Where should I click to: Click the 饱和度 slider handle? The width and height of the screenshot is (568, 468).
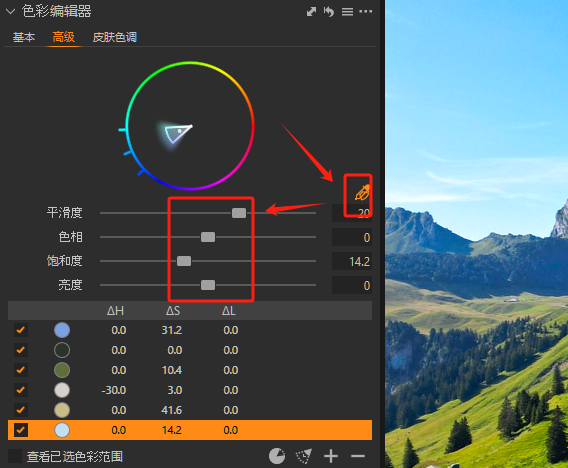pyautogui.click(x=184, y=261)
